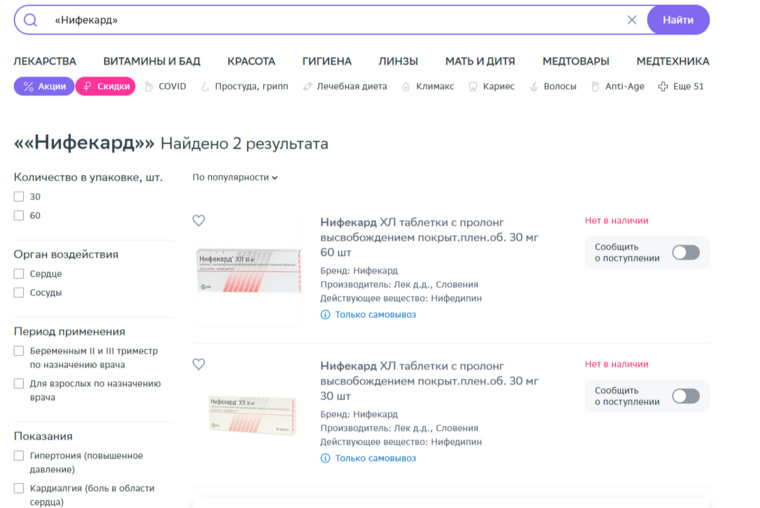Select the ЛИНЗЫ category
The width and height of the screenshot is (760, 508).
(398, 61)
